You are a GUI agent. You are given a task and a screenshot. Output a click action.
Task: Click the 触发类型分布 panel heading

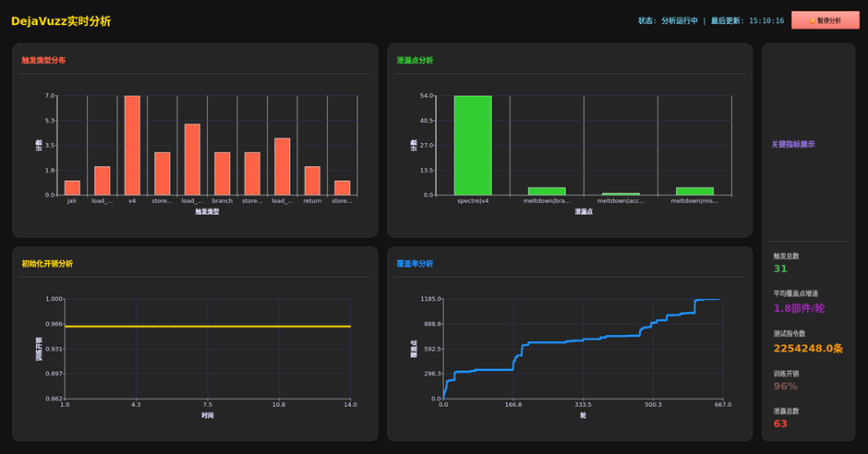pyautogui.click(x=43, y=61)
